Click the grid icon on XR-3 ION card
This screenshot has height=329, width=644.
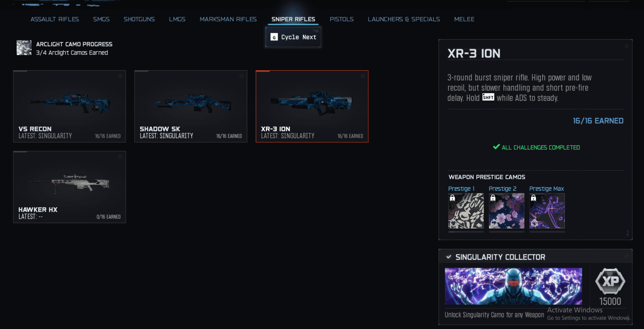pyautogui.click(x=363, y=76)
